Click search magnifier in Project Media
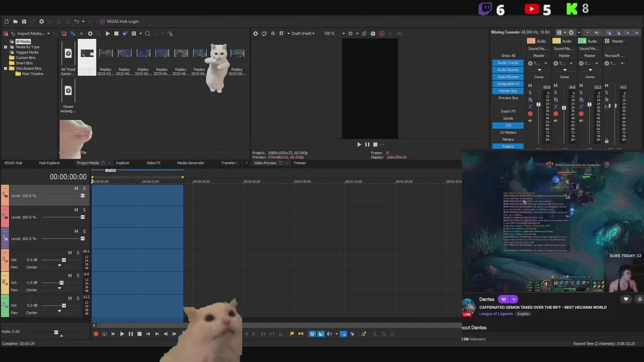This screenshot has height=362, width=644. click(x=147, y=34)
